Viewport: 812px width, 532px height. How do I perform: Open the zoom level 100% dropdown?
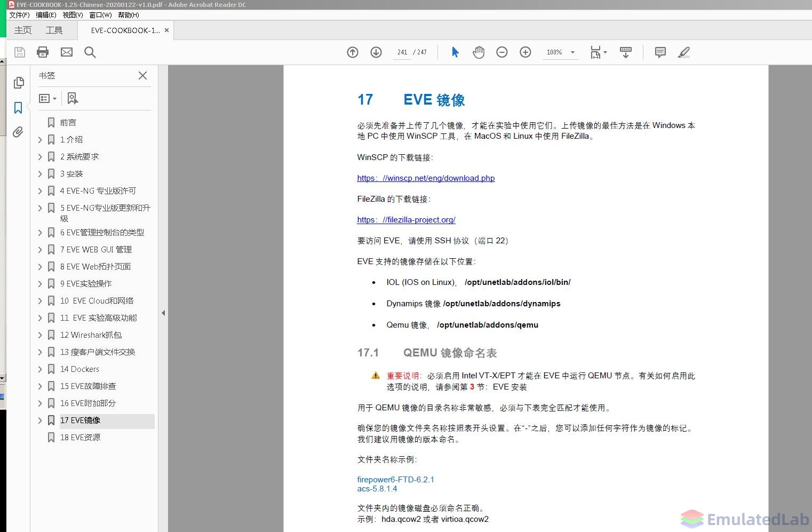point(572,52)
